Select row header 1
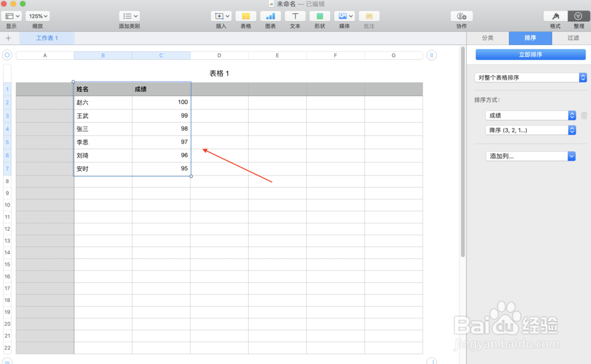The image size is (591, 364). point(7,89)
